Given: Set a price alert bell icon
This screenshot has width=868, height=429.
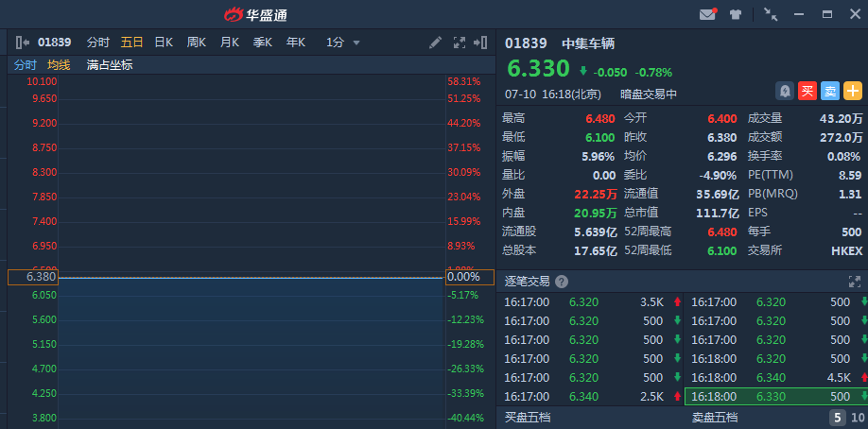Looking at the screenshot, I should pyautogui.click(x=785, y=91).
